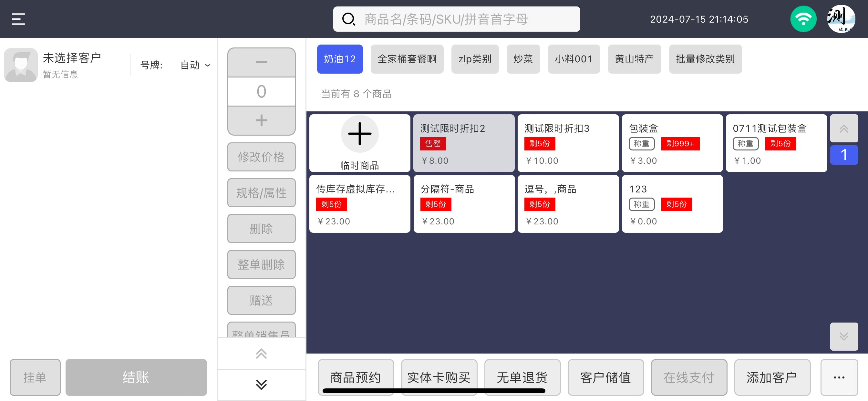The width and height of the screenshot is (868, 401).
Task: Select the 小料001 category tab
Action: coord(573,59)
